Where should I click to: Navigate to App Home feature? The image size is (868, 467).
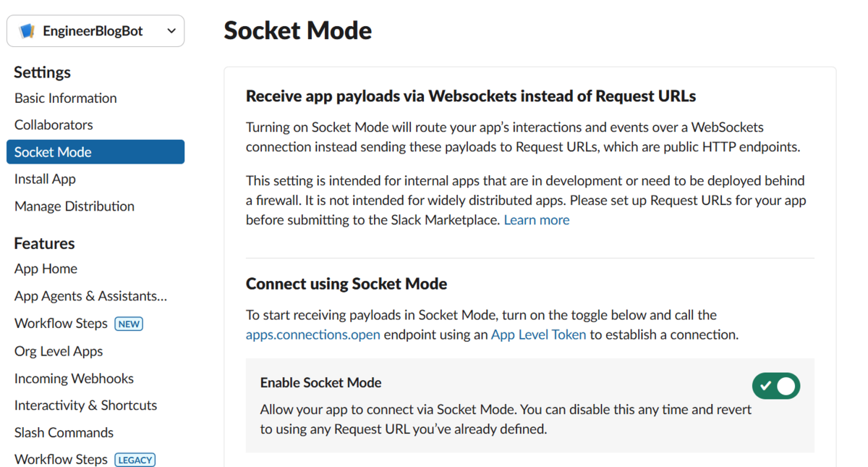(x=46, y=269)
